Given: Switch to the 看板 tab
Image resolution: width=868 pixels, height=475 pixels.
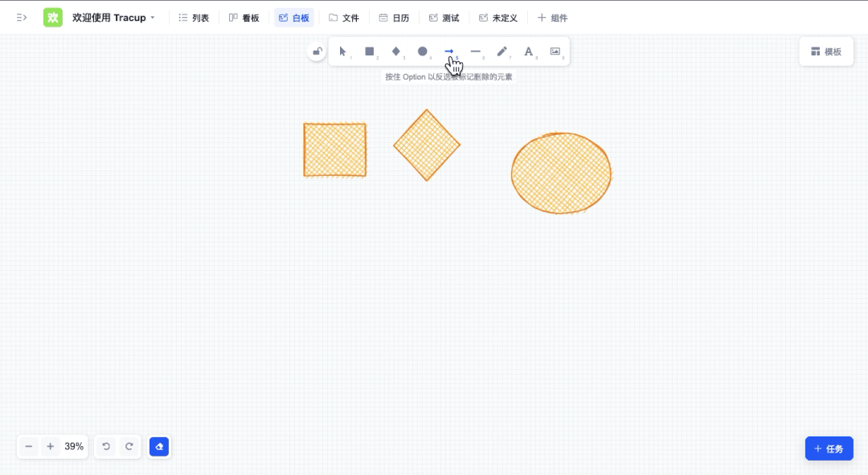Looking at the screenshot, I should point(244,18).
